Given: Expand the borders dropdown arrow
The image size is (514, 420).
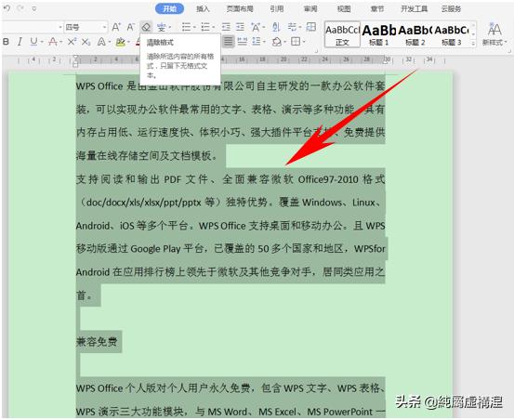Looking at the screenshot, I should pos(304,42).
